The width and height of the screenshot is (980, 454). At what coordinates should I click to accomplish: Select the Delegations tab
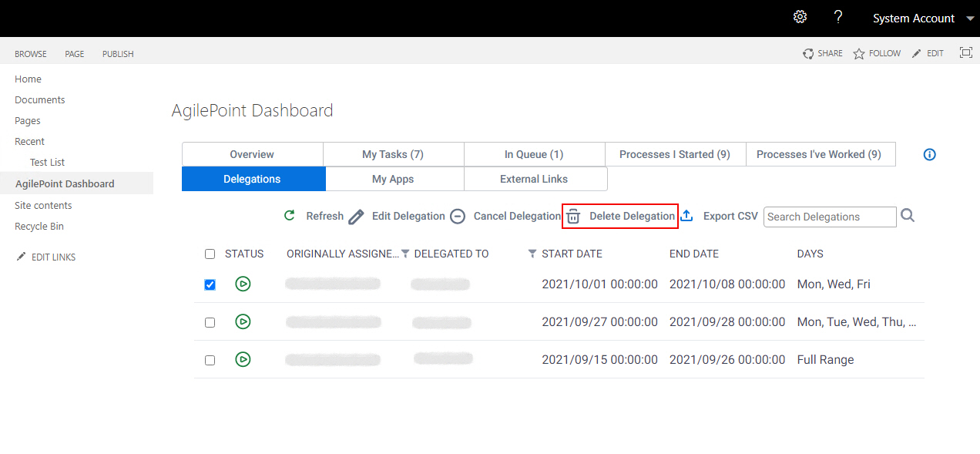pos(253,179)
